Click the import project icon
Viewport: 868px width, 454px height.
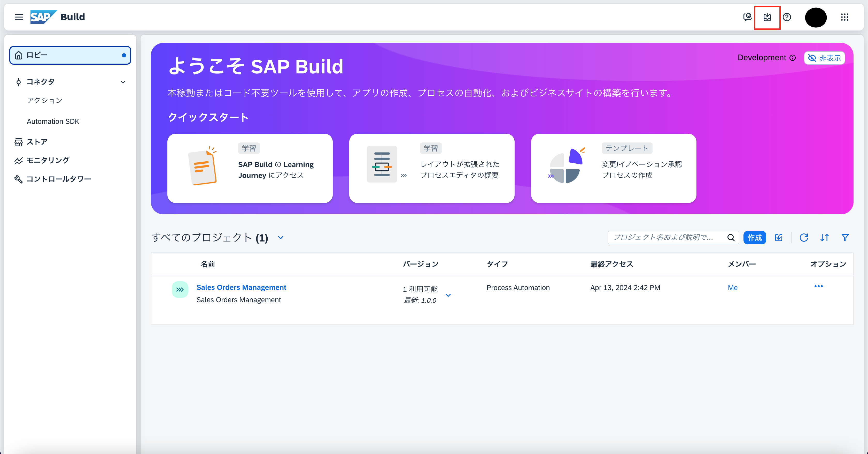(x=778, y=237)
